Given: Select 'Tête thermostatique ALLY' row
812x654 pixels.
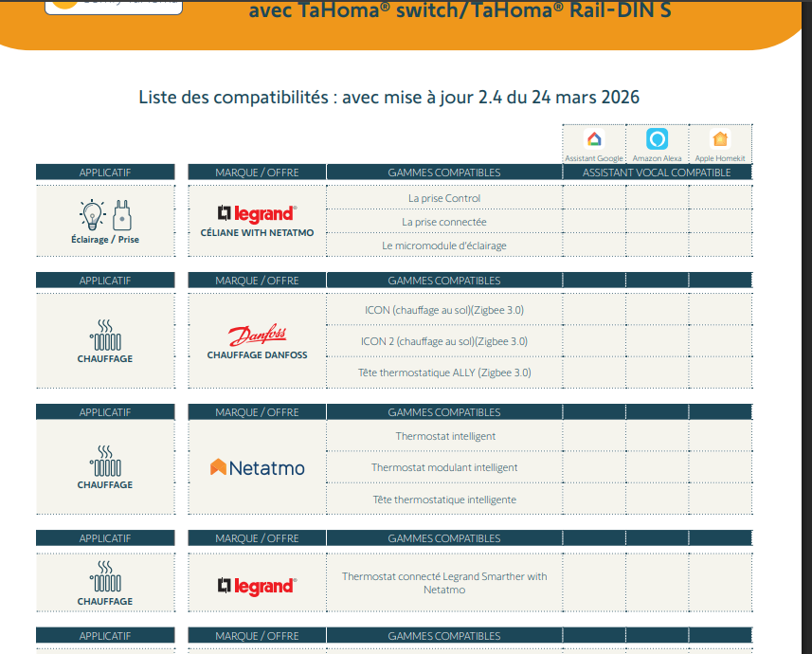Looking at the screenshot, I should [x=444, y=372].
